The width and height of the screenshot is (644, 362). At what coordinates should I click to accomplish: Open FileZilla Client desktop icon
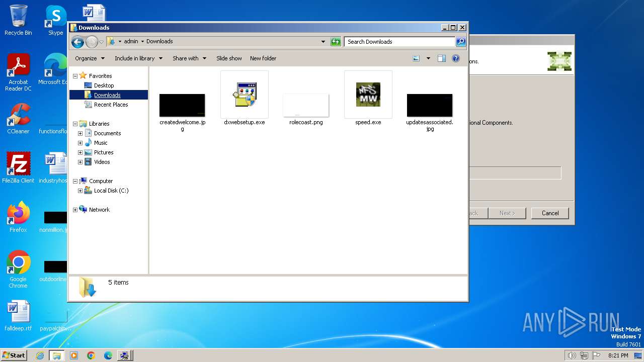18,168
